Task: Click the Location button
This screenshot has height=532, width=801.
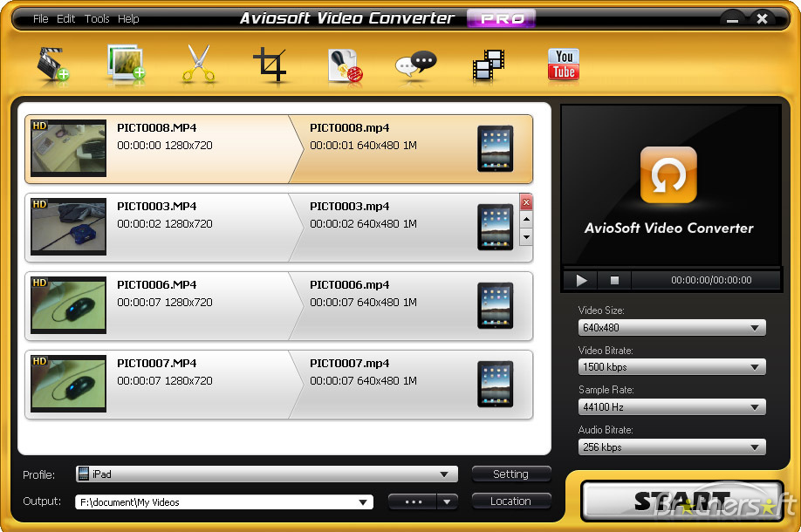Action: click(511, 501)
